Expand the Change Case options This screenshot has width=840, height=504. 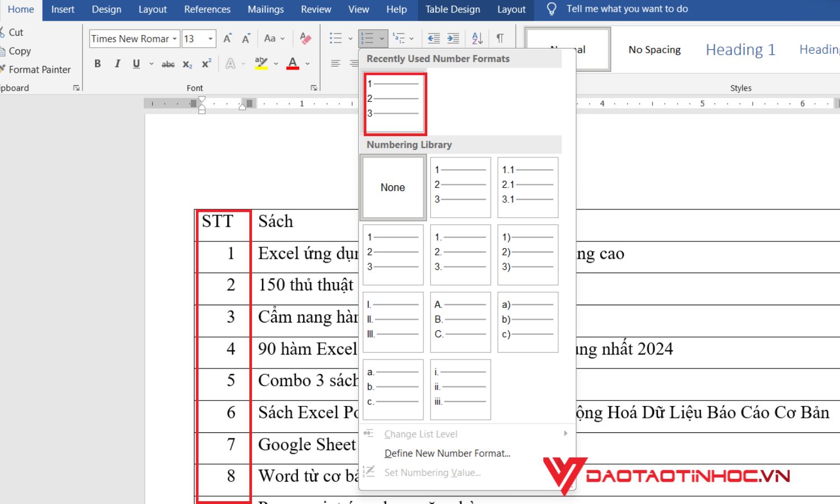274,38
